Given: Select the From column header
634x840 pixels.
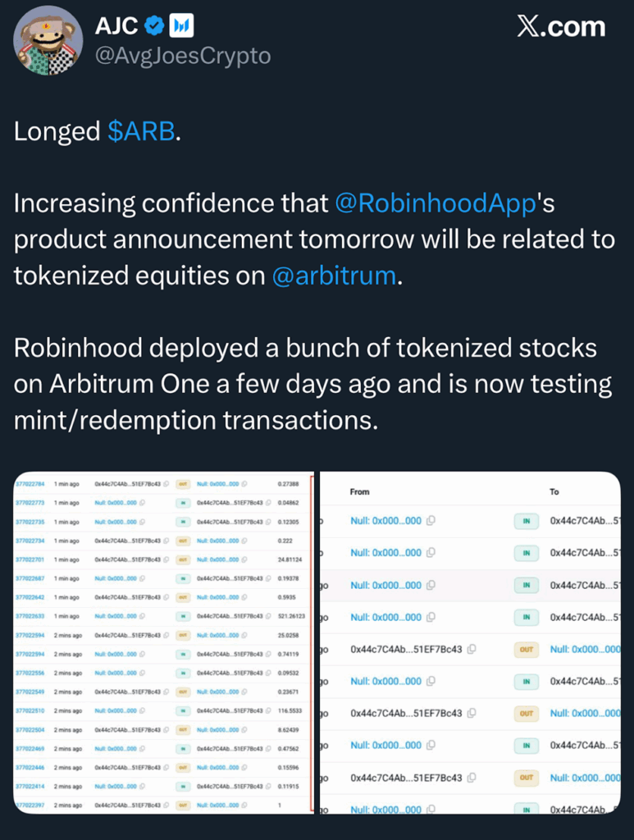Looking at the screenshot, I should click(359, 492).
